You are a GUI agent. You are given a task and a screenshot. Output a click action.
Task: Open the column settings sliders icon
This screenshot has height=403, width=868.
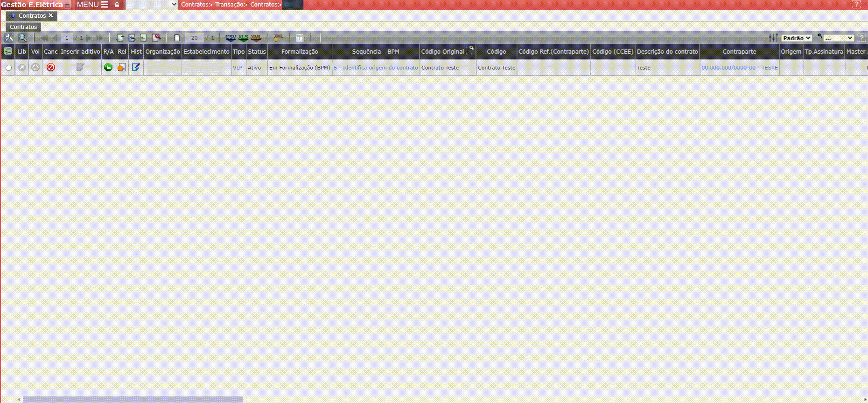pos(773,38)
